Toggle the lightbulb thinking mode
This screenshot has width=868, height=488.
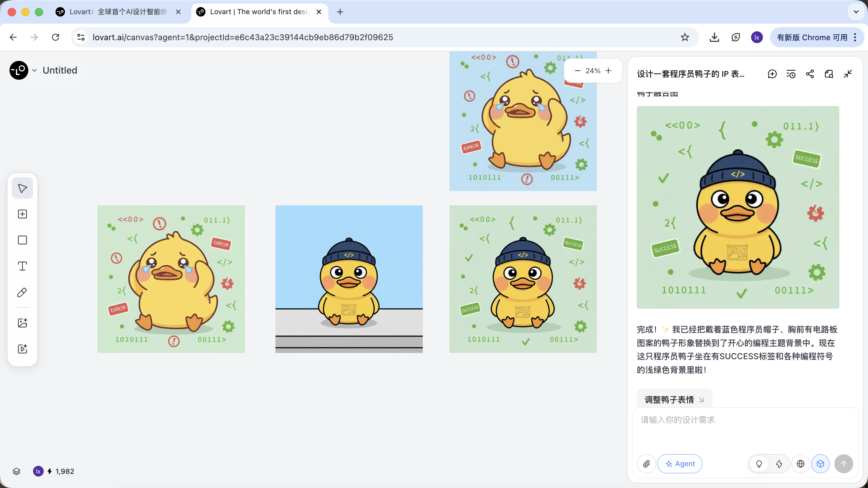click(x=759, y=464)
